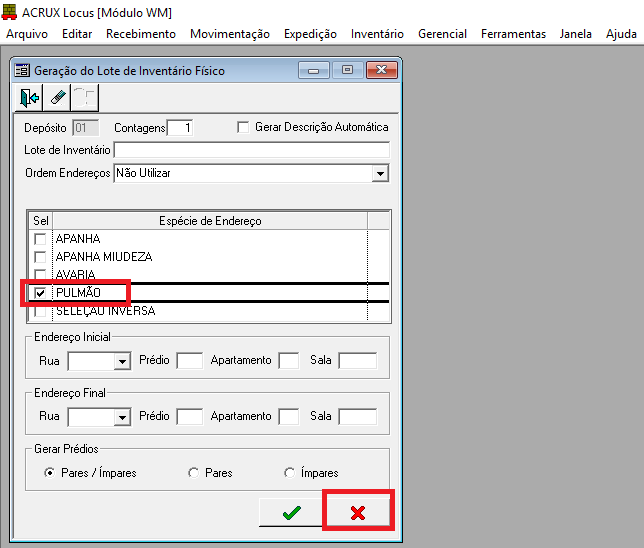
Task: Click the Endereço Inicial Prédio field
Action: 189,361
